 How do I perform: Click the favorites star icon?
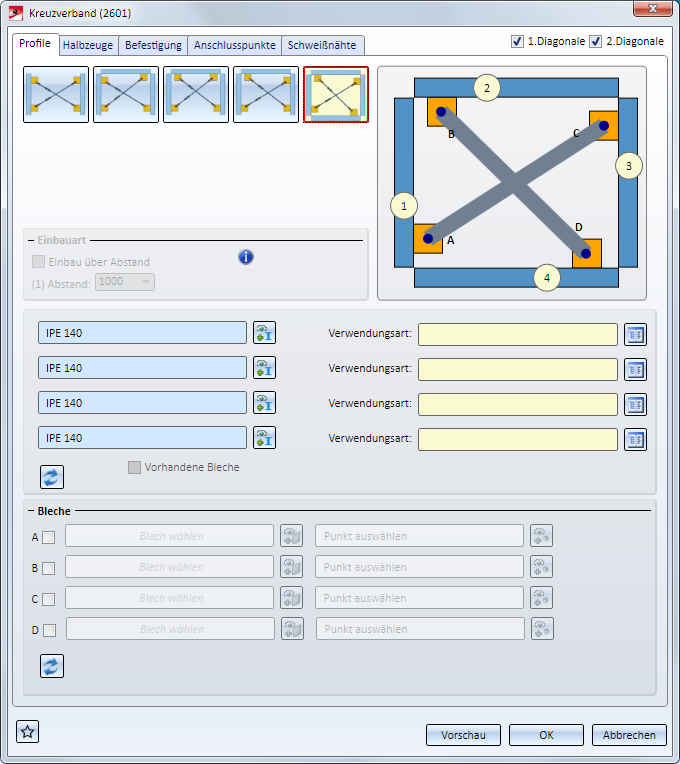27,732
